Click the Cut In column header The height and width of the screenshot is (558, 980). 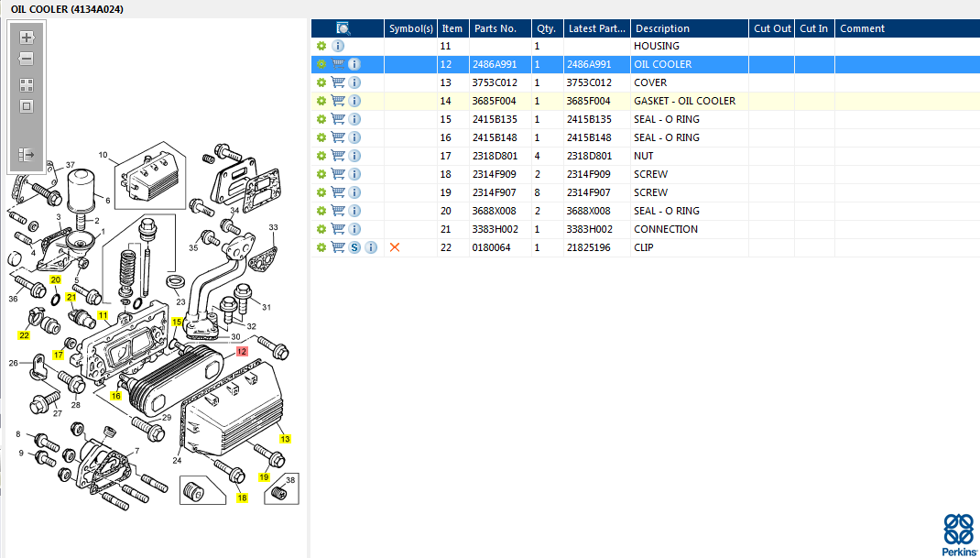814,28
